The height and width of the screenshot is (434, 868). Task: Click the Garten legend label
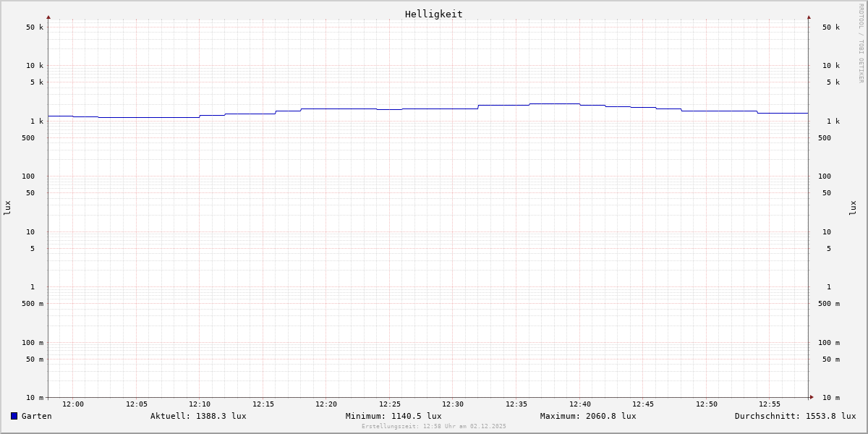36,416
